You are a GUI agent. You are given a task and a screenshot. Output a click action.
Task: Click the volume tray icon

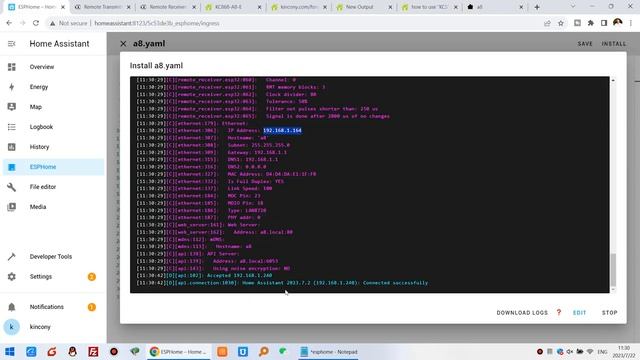[570, 351]
